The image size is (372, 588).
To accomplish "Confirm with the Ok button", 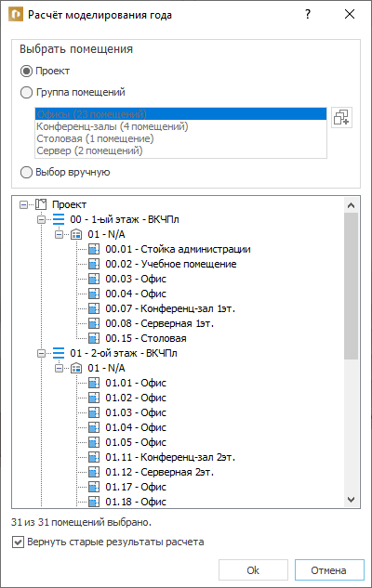I will (x=253, y=570).
